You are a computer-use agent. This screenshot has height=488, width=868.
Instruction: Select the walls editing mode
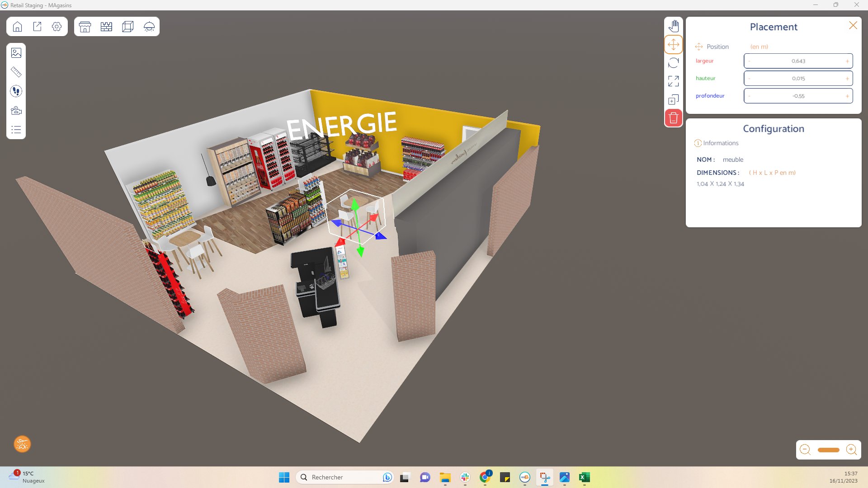106,26
